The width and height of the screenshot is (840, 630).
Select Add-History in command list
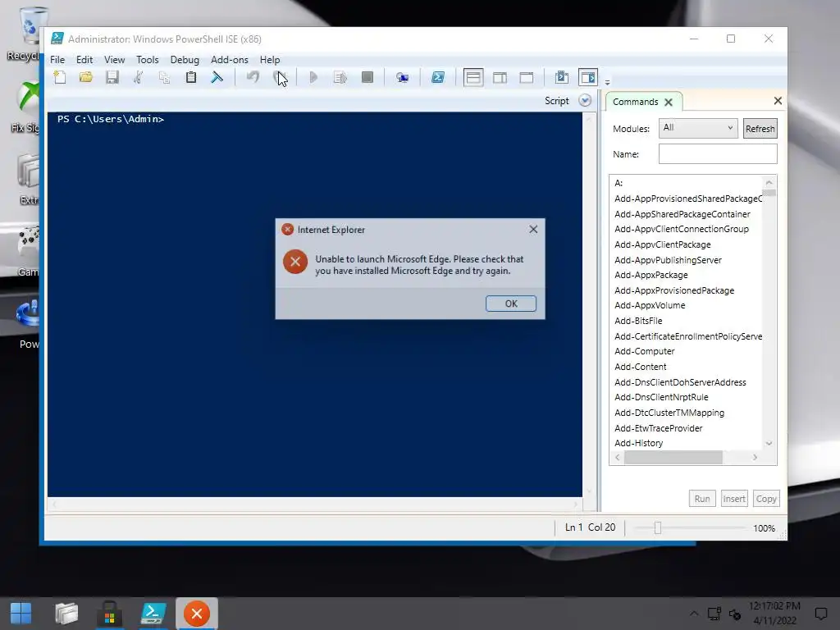(x=638, y=443)
